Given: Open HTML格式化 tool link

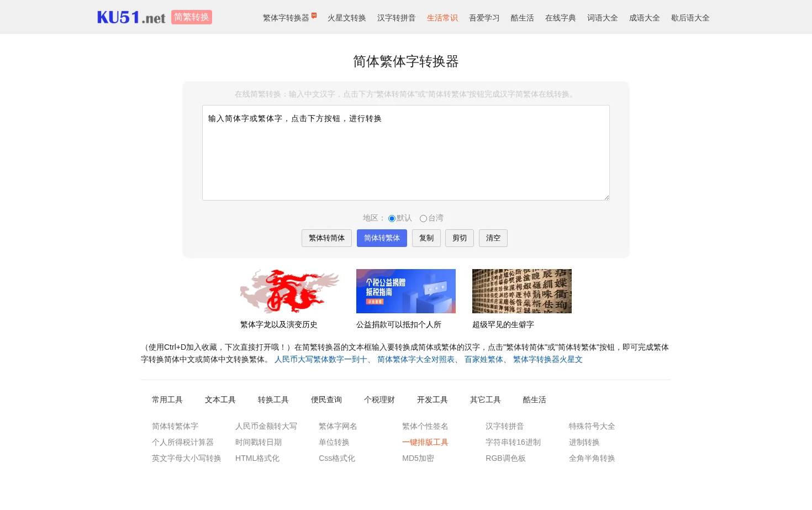Looking at the screenshot, I should click(x=257, y=458).
